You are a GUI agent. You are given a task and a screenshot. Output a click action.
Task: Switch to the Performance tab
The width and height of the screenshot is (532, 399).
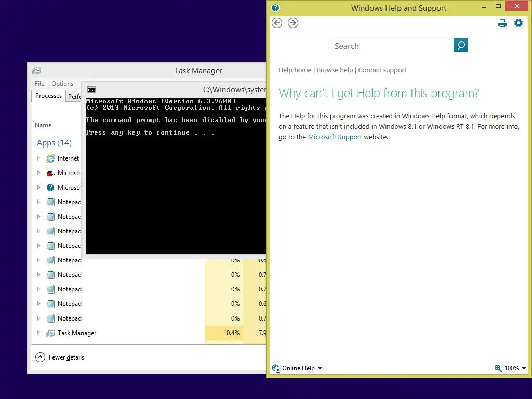(x=74, y=97)
